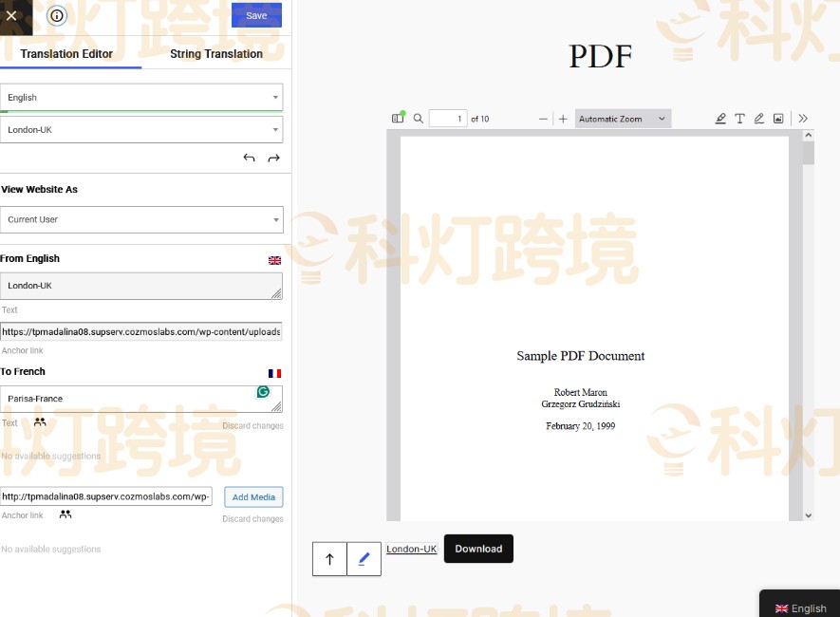Select the PDF add image tool
The height and width of the screenshot is (617, 840).
(x=778, y=119)
